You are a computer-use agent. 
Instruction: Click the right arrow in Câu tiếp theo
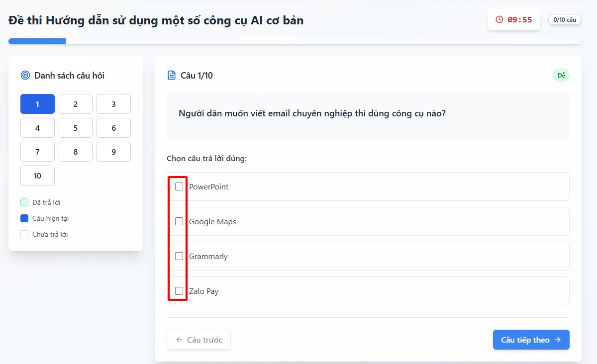coord(558,340)
